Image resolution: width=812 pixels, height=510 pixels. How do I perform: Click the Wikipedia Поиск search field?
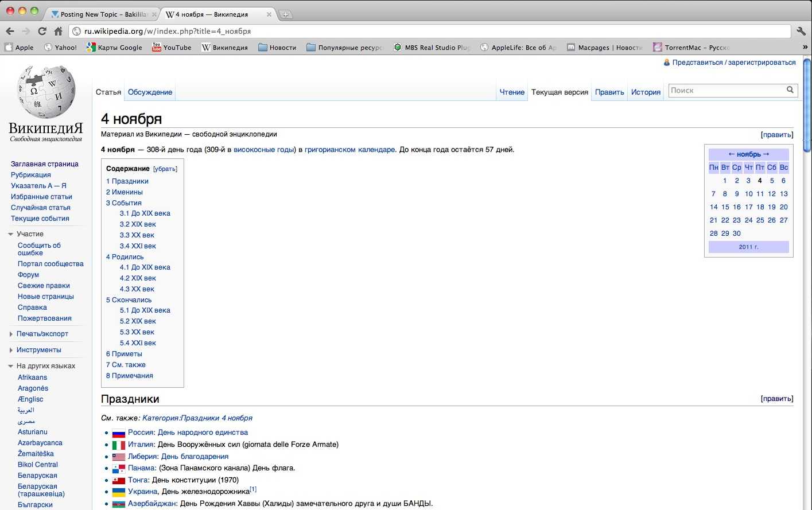coord(726,91)
